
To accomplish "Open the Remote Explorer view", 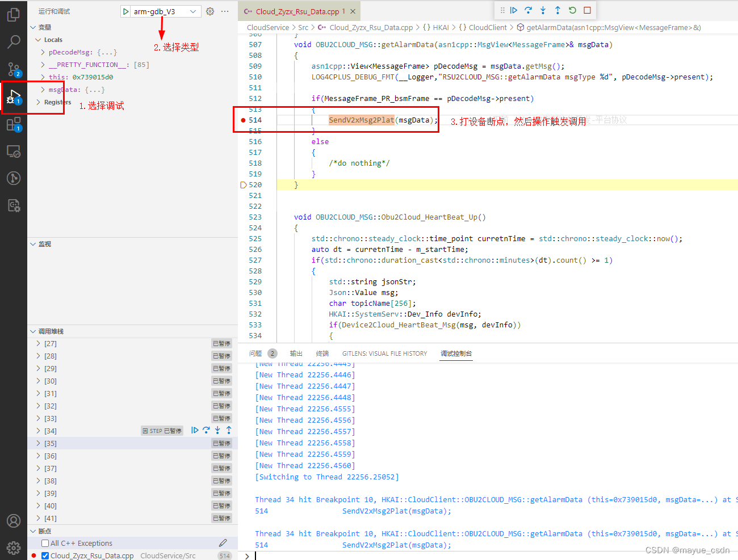I will 14,151.
